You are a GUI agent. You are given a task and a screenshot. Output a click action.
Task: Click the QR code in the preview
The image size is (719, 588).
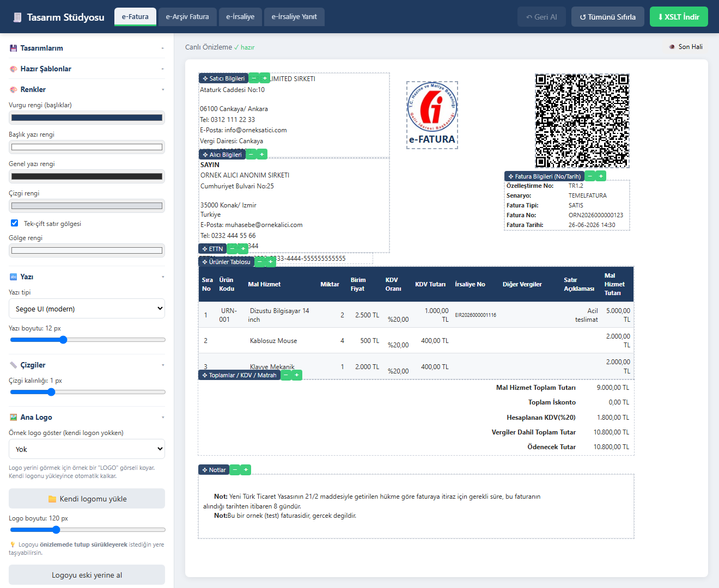582,121
